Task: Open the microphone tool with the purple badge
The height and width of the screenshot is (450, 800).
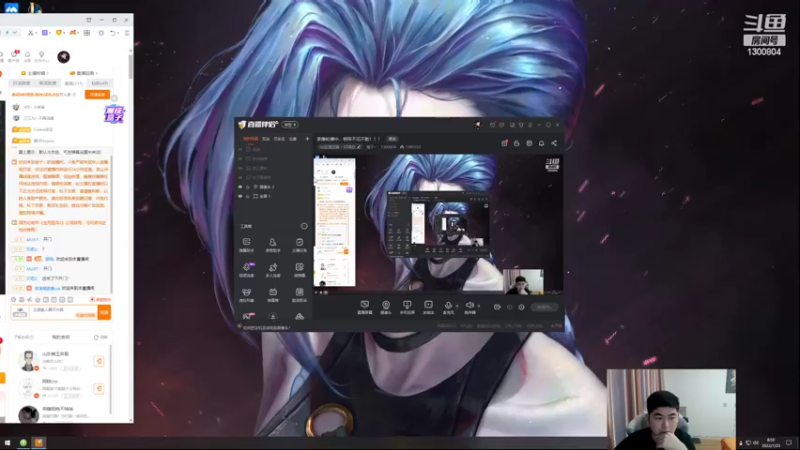Action: (246, 269)
